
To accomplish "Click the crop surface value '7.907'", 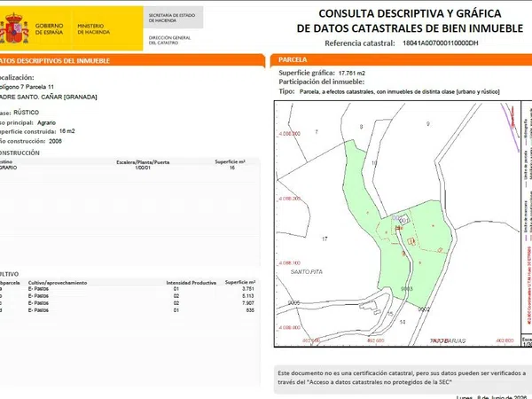I will point(248,303).
